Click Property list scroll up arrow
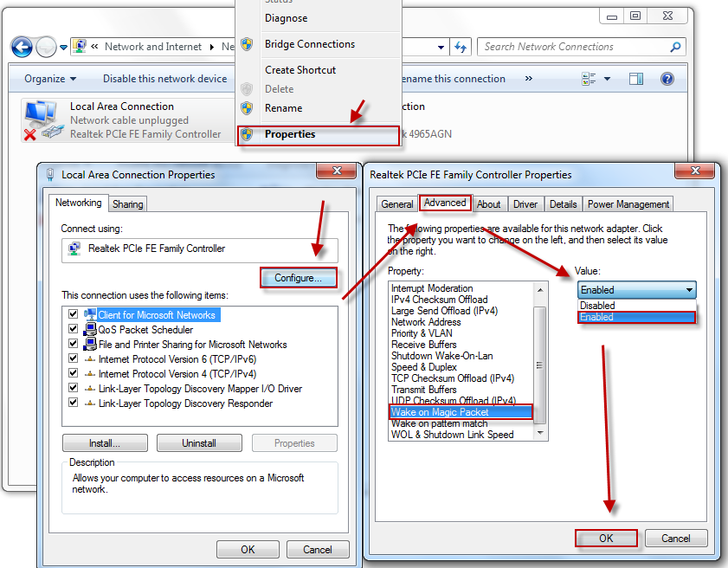 tap(540, 290)
